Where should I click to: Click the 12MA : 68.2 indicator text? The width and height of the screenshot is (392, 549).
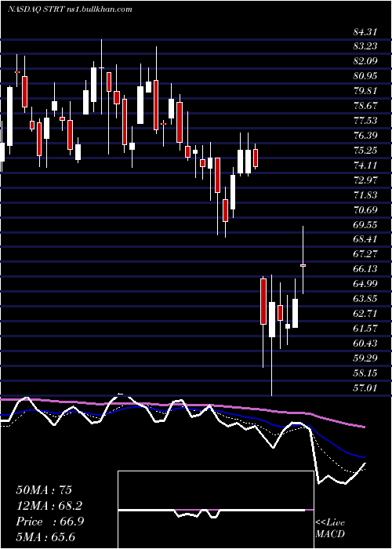[x=49, y=506]
